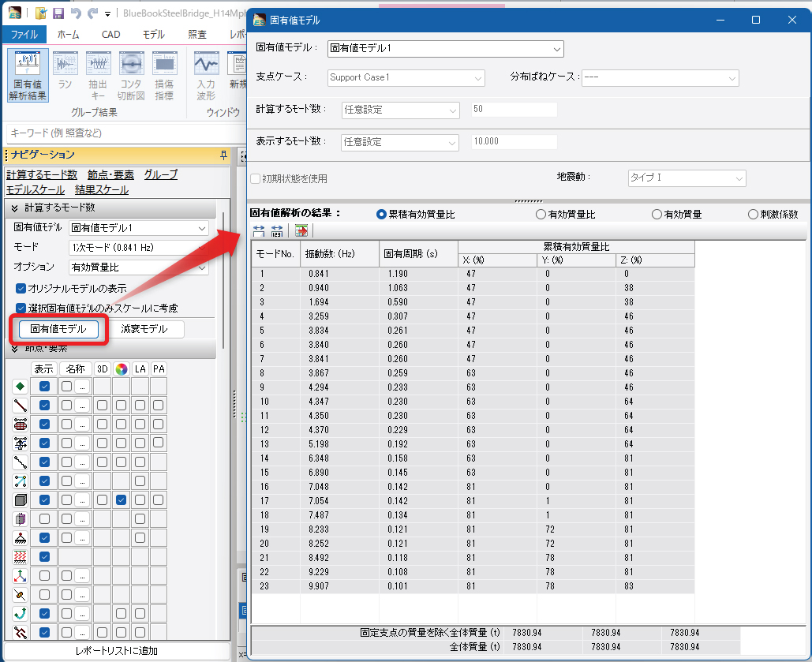Select the 累積有効質量比 radio button
Viewport: 812px width, 662px height.
(x=382, y=215)
